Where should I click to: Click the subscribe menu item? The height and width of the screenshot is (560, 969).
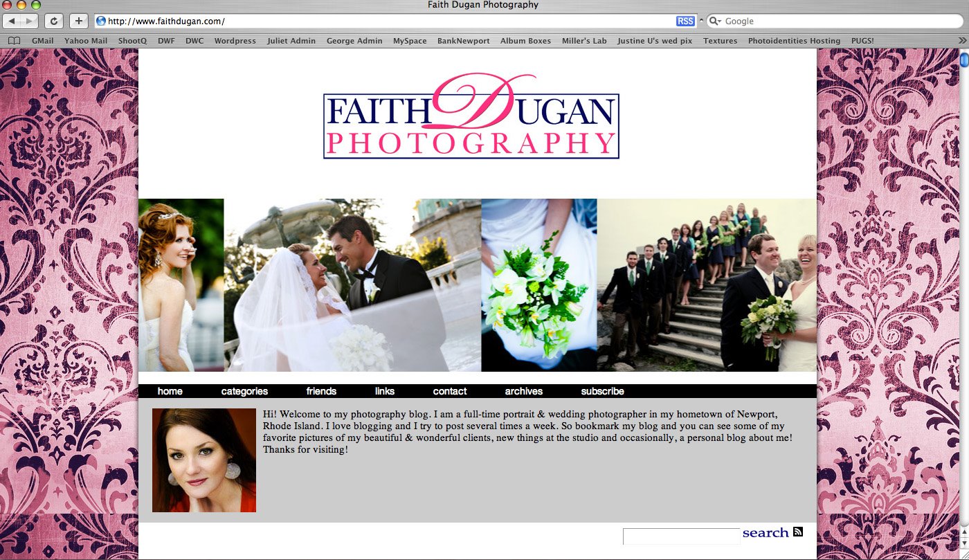tap(603, 391)
